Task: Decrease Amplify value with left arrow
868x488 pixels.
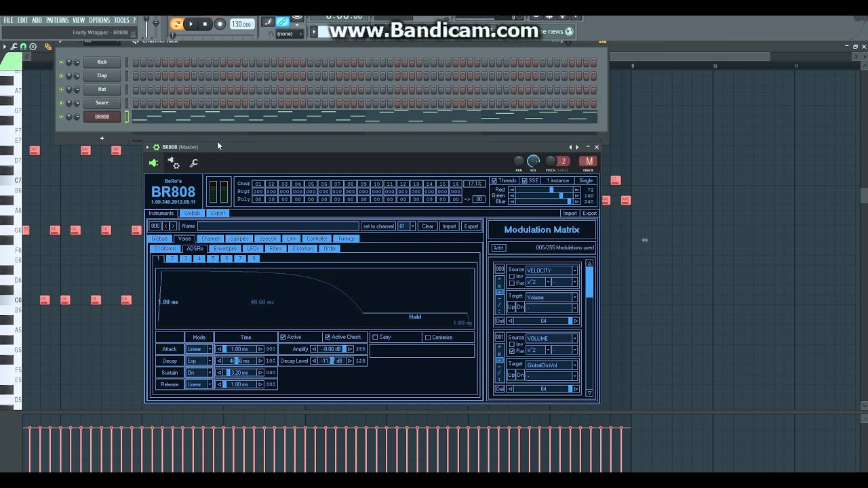Action: 314,349
